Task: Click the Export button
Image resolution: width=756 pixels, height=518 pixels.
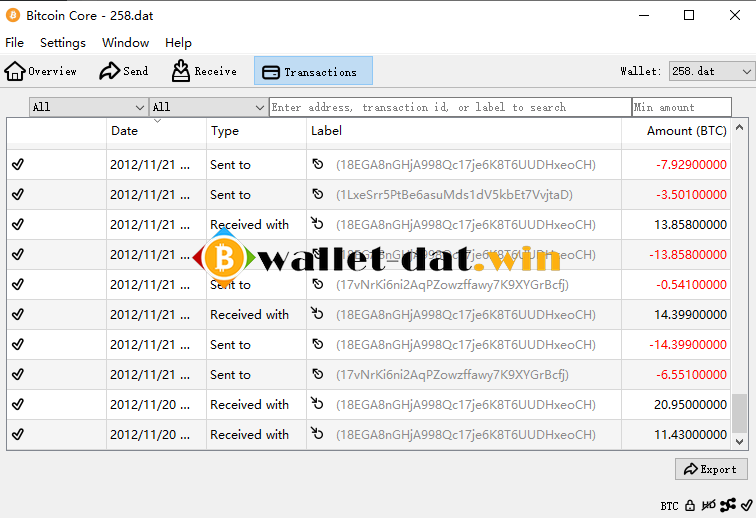Action: point(711,469)
